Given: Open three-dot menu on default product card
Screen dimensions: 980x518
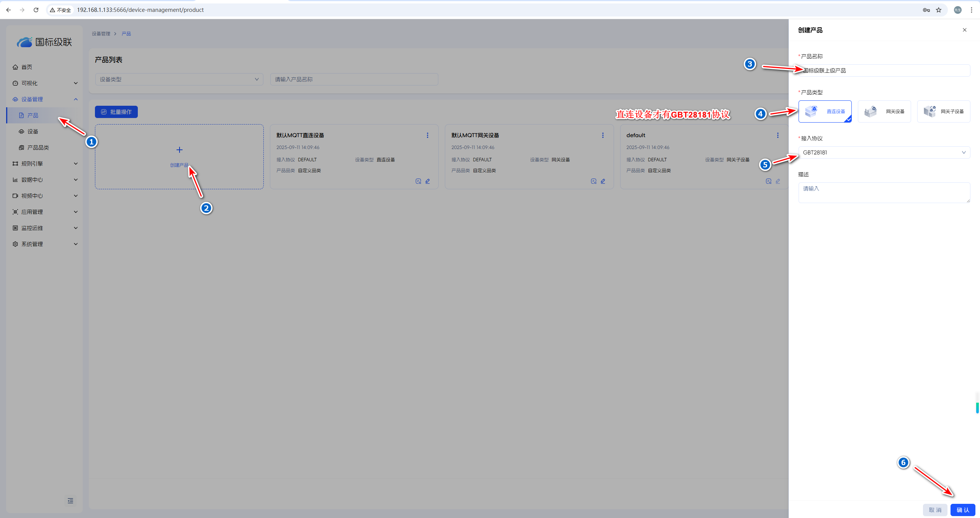Looking at the screenshot, I should [777, 135].
